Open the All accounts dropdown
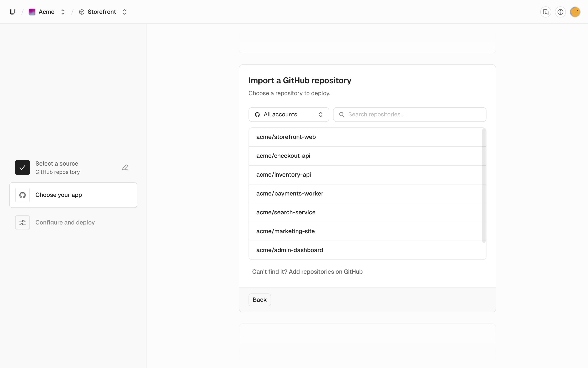Image resolution: width=588 pixels, height=368 pixels. 289,114
